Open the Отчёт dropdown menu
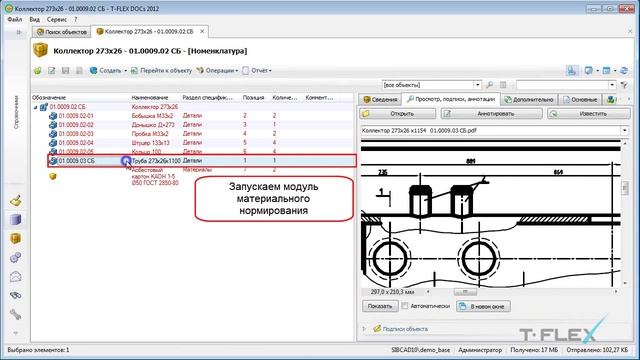The width and height of the screenshot is (640, 360). 257,71
